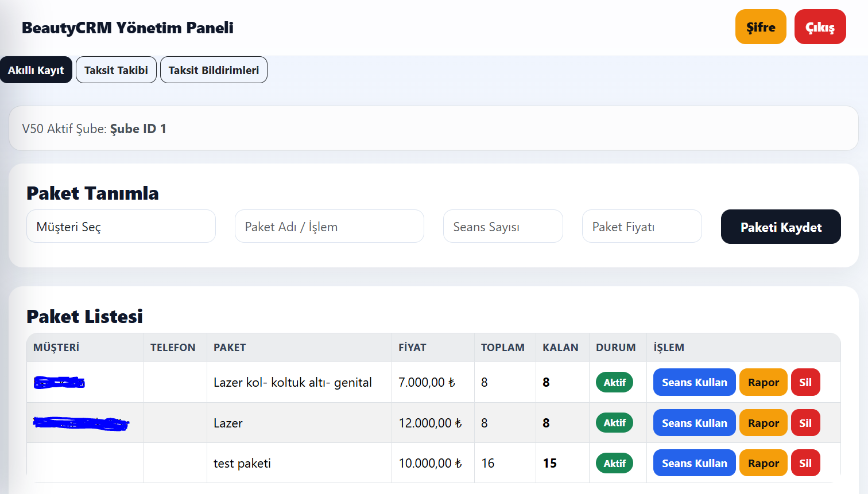
Task: Save the package with Paketi Kaydet
Action: [781, 227]
